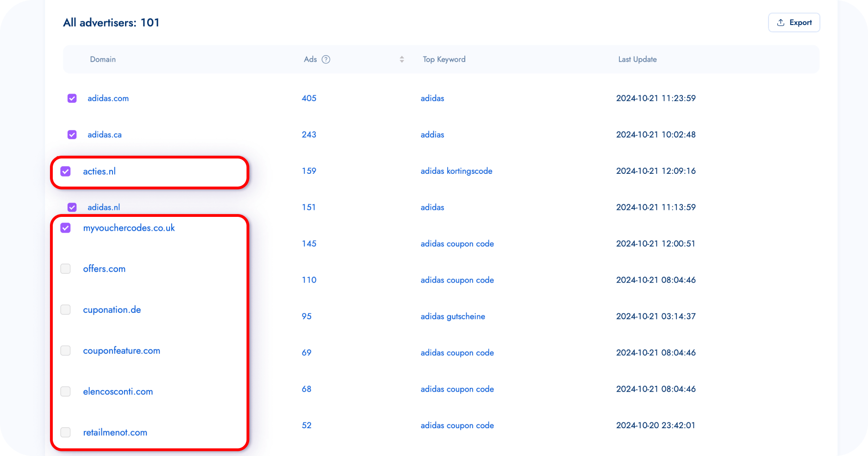Open the adidas.nl domain link
Image resolution: width=868 pixels, height=456 pixels.
[104, 207]
